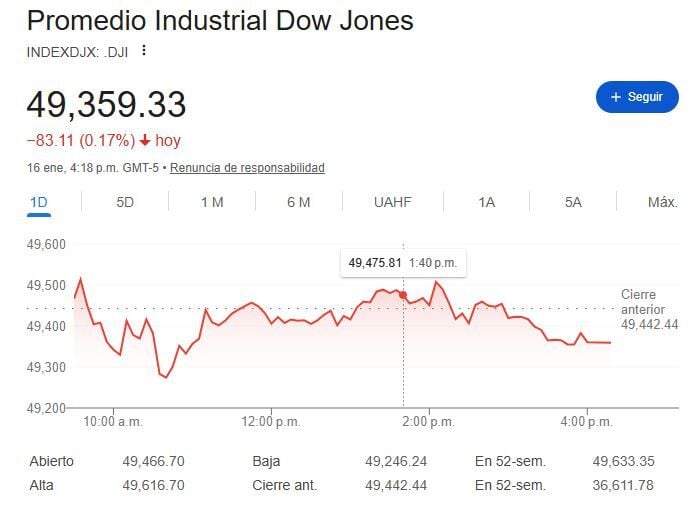693x505 pixels.
Task: Click the Promedio Industrial Dow Jones title
Action: (x=220, y=21)
